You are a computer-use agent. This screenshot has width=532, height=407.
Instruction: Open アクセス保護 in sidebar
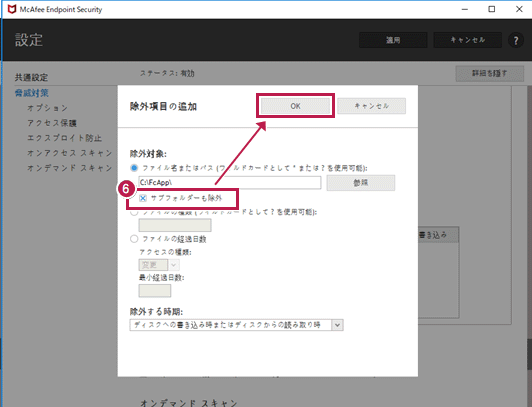[52, 123]
